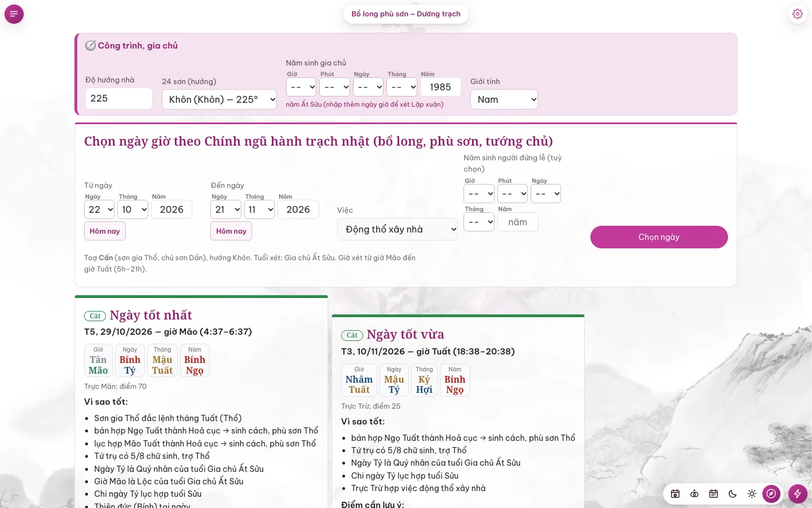Expand the Giới tính dropdown showing Nam
This screenshot has width=812, height=508.
(x=504, y=99)
